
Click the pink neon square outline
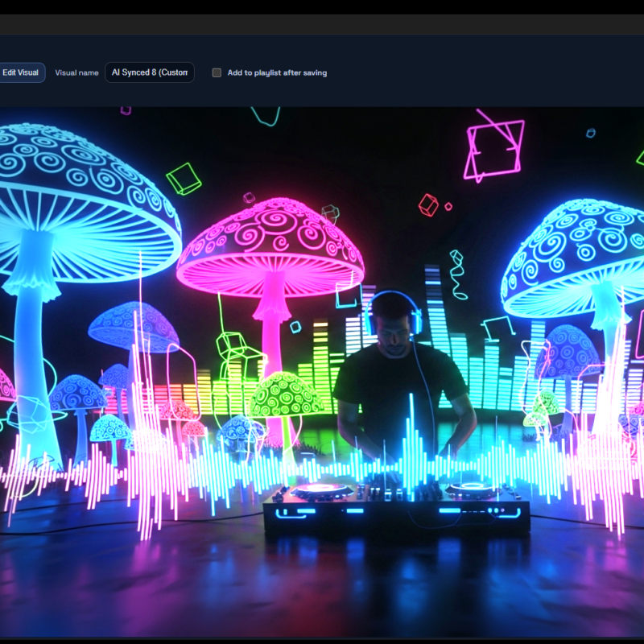point(493,149)
